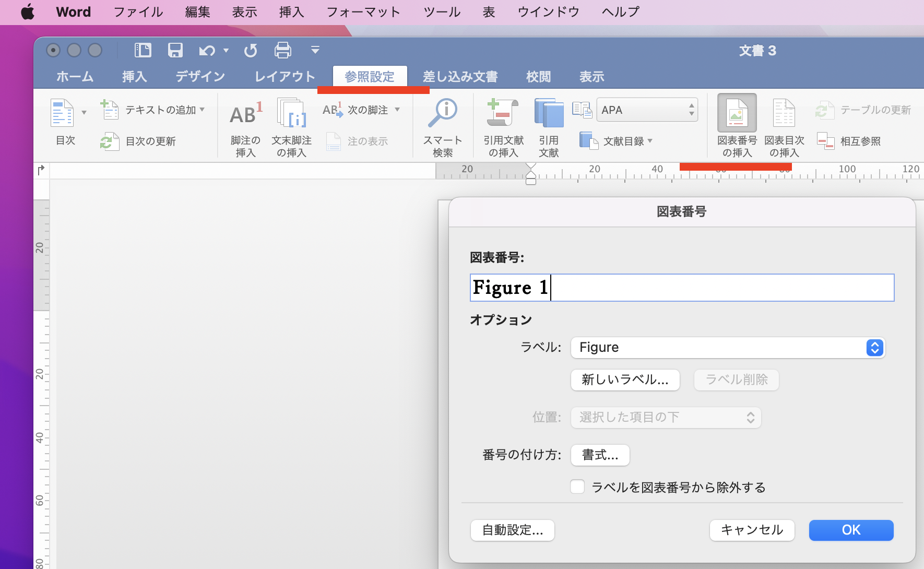Select the 参照設定 ribbon tab
Screen dimensions: 924x569
pyautogui.click(x=370, y=77)
